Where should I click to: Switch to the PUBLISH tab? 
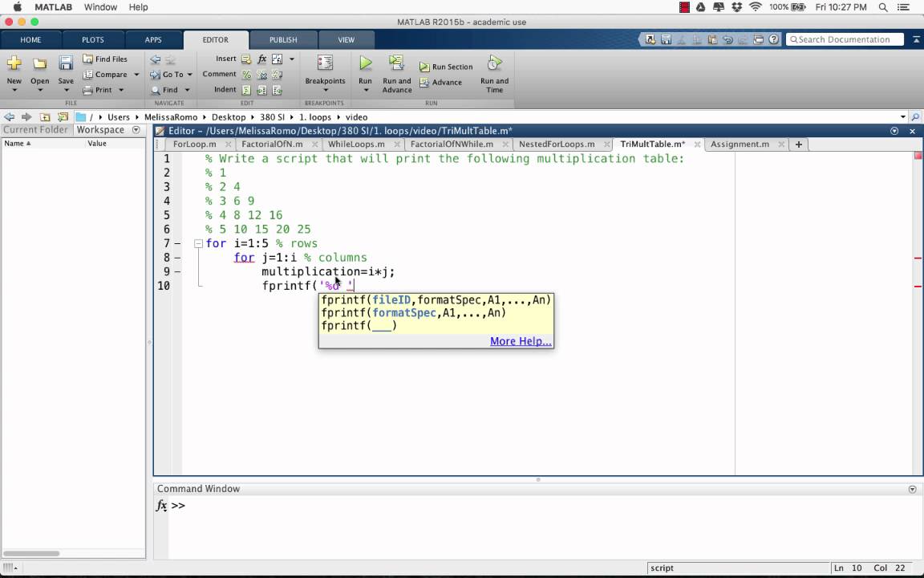(x=283, y=39)
